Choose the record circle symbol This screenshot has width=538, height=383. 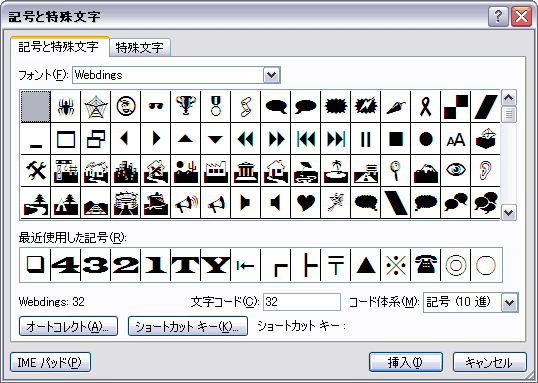[x=425, y=139]
